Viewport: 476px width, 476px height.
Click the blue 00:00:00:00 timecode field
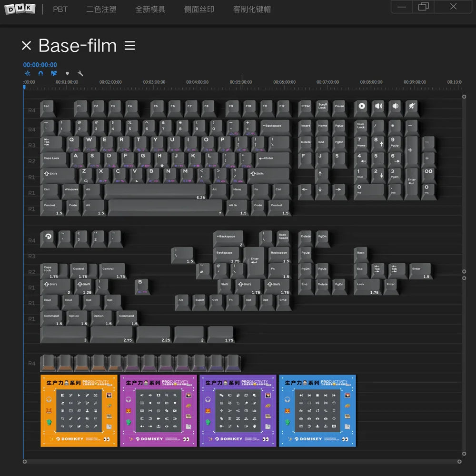click(x=40, y=65)
